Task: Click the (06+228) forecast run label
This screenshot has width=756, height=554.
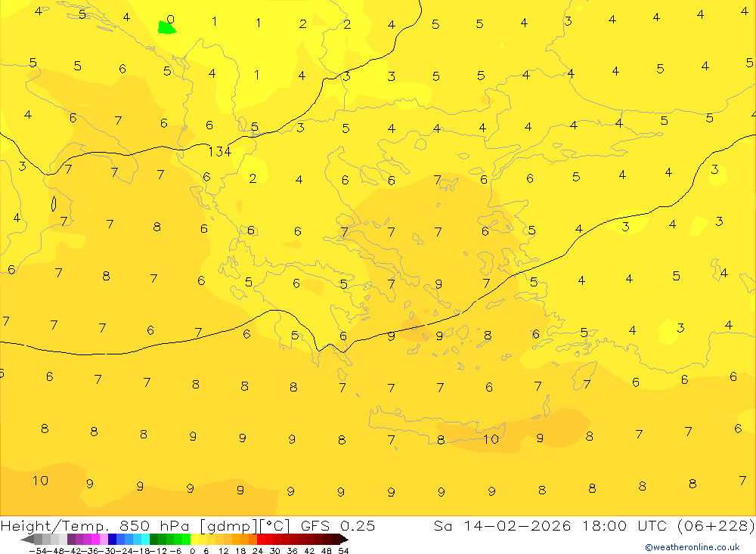Action: [716, 526]
